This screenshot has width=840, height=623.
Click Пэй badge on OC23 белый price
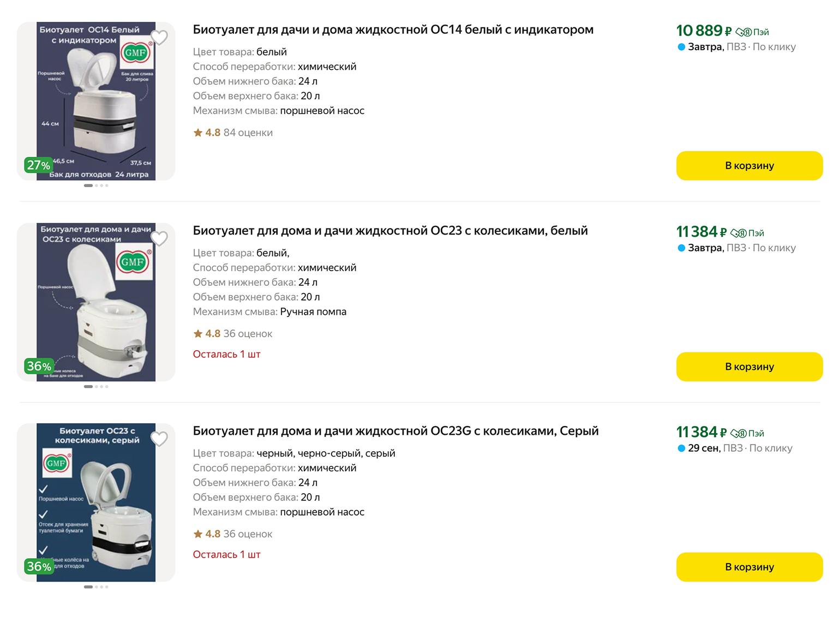747,233
